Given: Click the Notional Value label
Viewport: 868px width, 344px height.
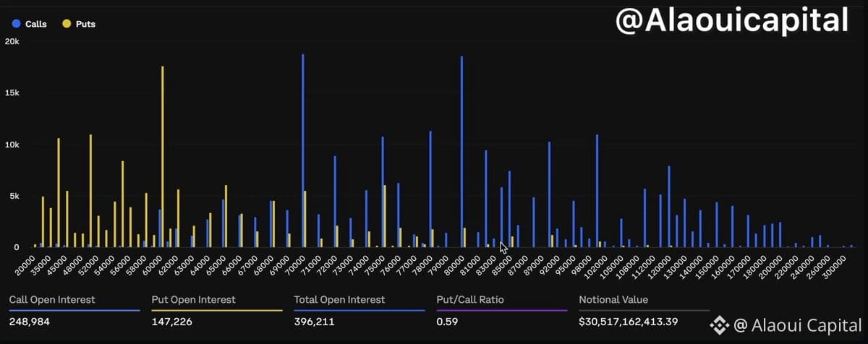Looking at the screenshot, I should click(614, 299).
